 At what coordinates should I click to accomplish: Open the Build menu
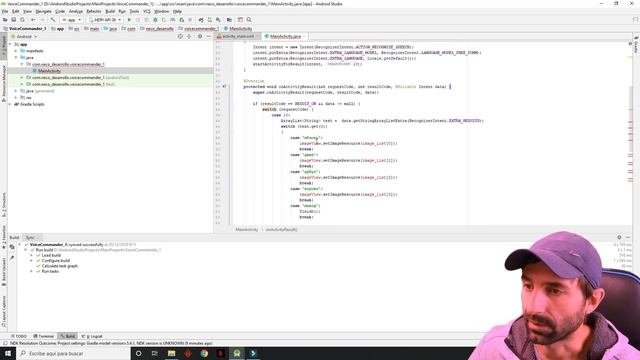(110, 11)
